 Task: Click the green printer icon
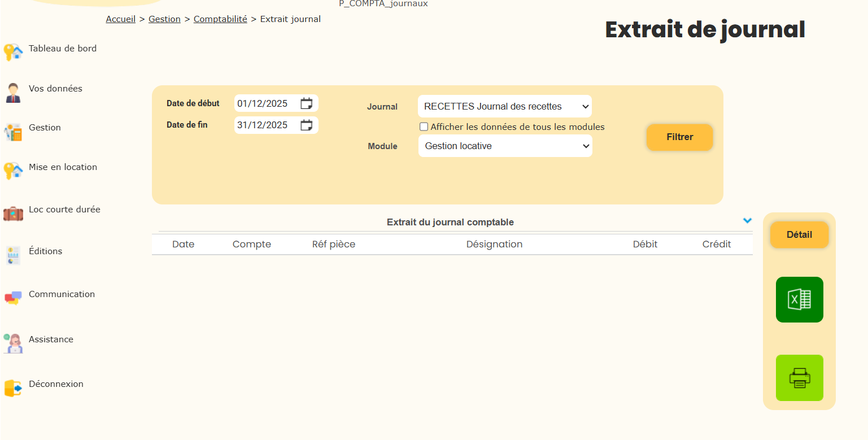click(x=799, y=378)
